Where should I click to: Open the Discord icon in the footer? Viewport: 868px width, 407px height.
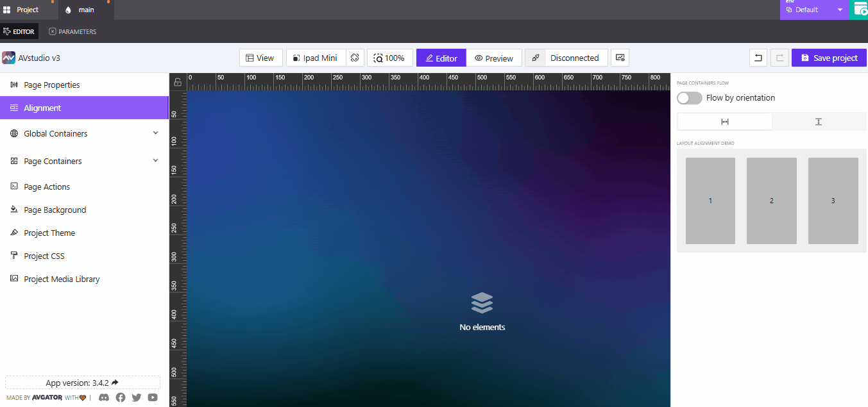point(104,397)
